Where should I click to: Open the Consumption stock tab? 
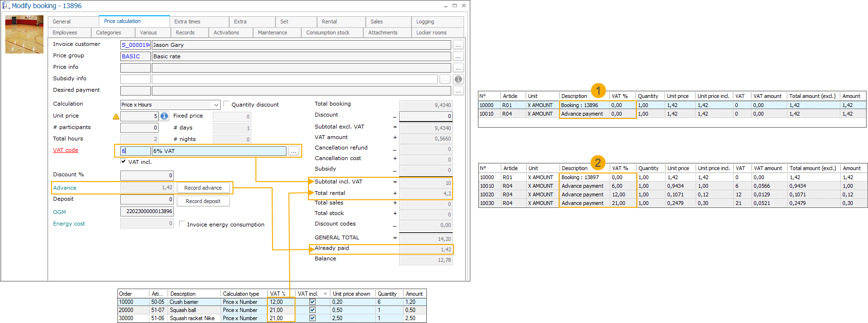[328, 32]
